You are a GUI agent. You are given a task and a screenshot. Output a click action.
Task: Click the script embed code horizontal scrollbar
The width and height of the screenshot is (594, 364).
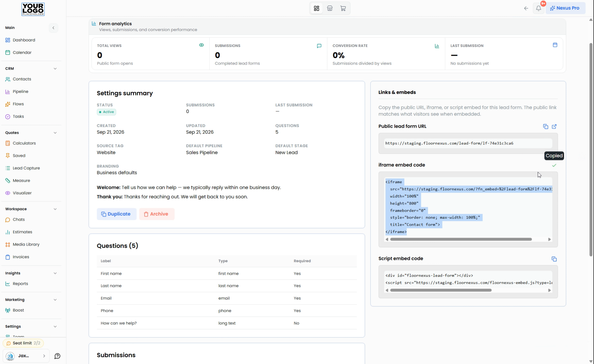click(x=441, y=290)
